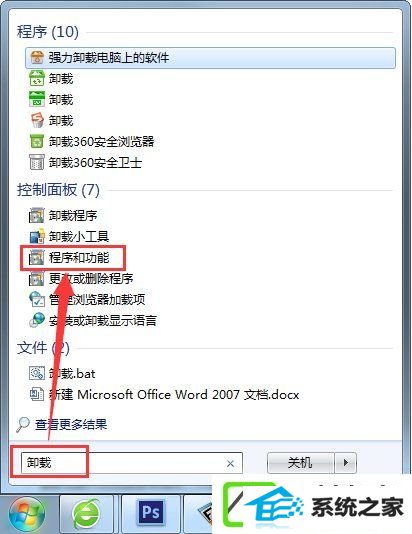Click the search box containing 卸载
Image resolution: width=412 pixels, height=534 pixels.
pos(131,463)
